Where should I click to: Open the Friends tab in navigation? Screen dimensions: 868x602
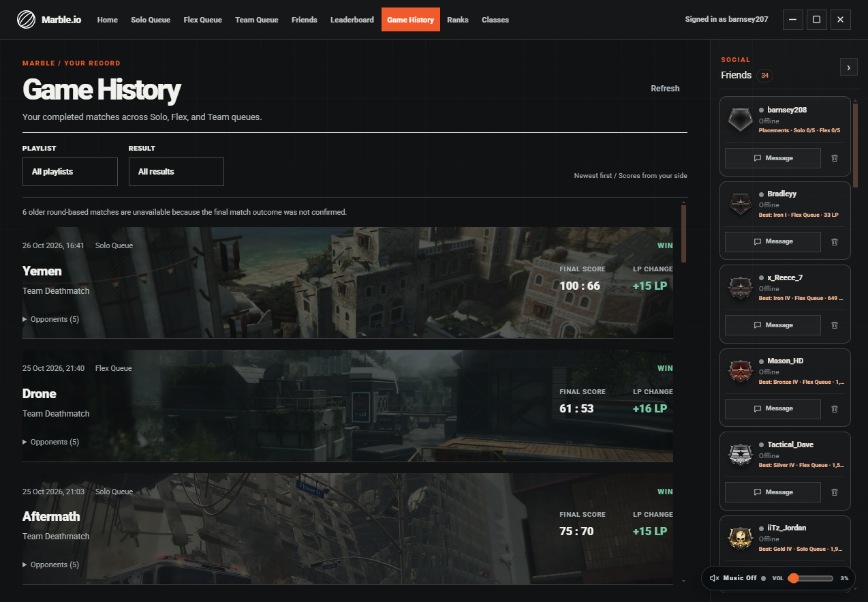pyautogui.click(x=305, y=20)
